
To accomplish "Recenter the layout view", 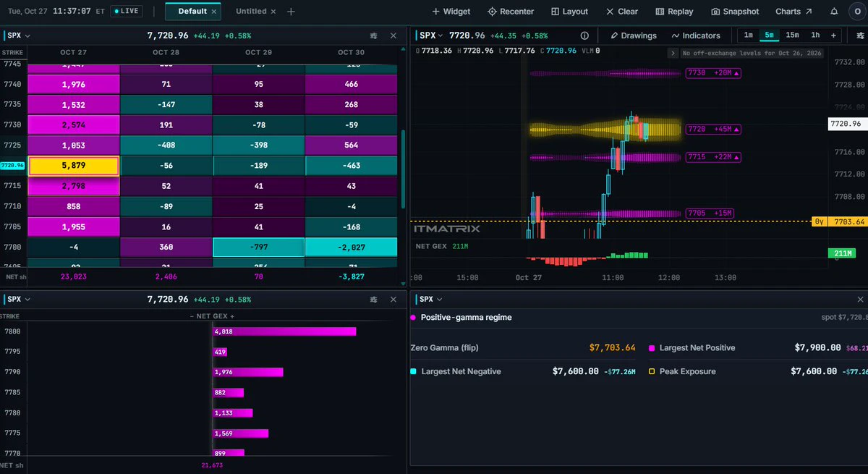I will pos(511,12).
